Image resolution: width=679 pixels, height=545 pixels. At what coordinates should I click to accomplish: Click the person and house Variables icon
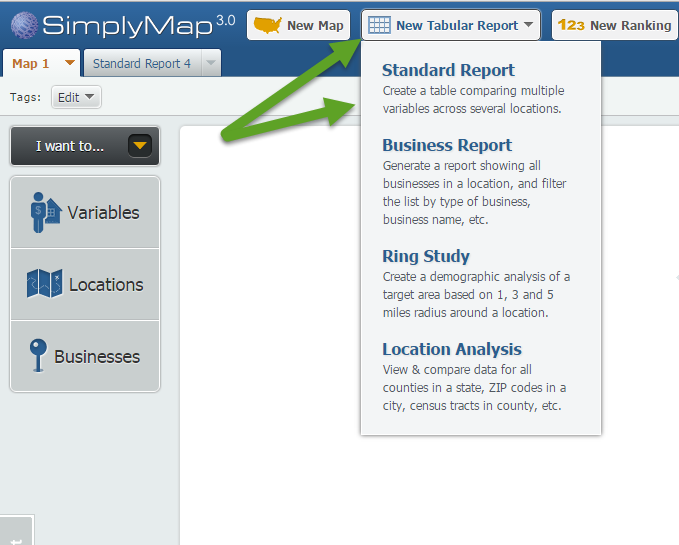click(45, 212)
